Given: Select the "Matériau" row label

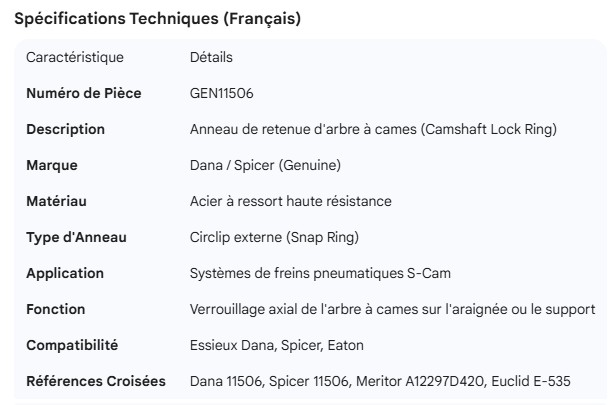Looking at the screenshot, I should [56, 201].
